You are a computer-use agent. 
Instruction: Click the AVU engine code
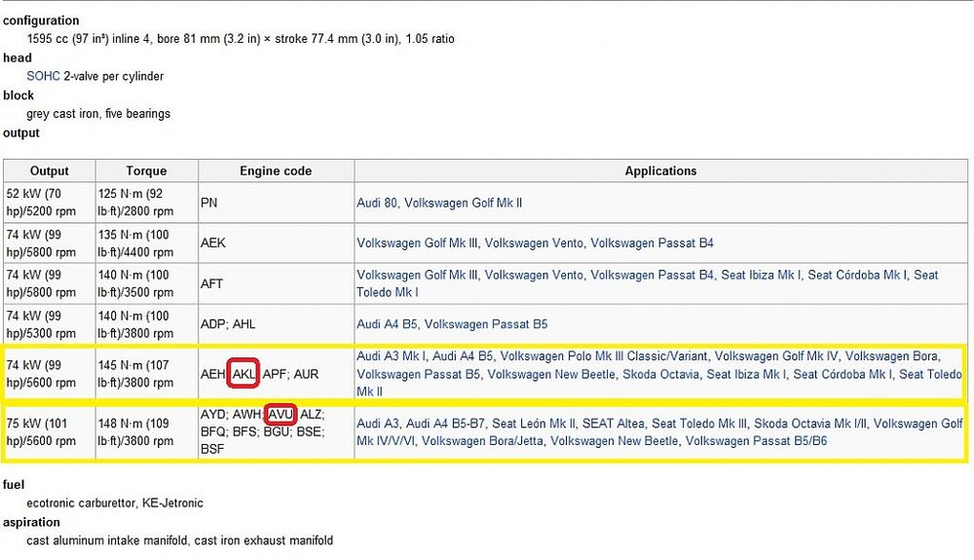(x=281, y=414)
